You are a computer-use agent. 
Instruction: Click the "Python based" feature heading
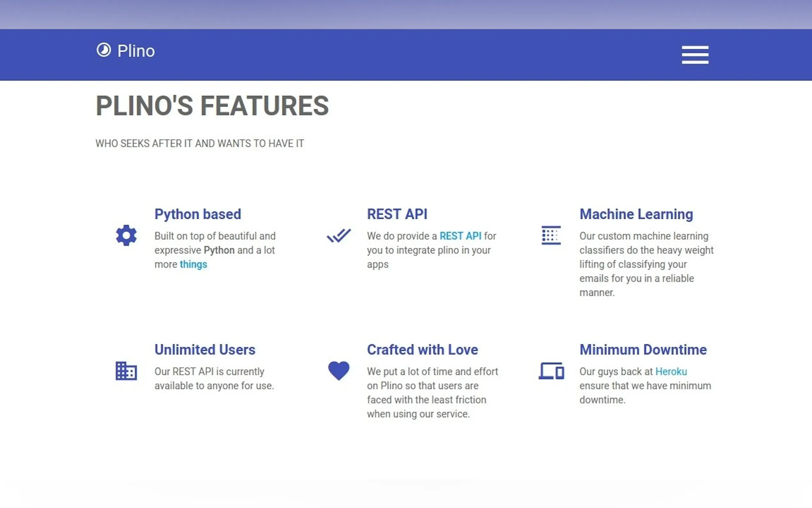tap(198, 214)
